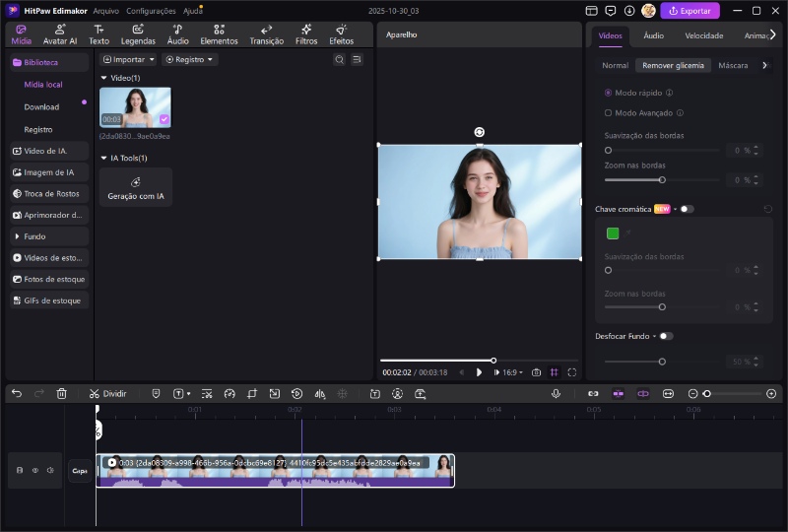Click the Geração com IA button
The image size is (788, 532).
click(136, 187)
